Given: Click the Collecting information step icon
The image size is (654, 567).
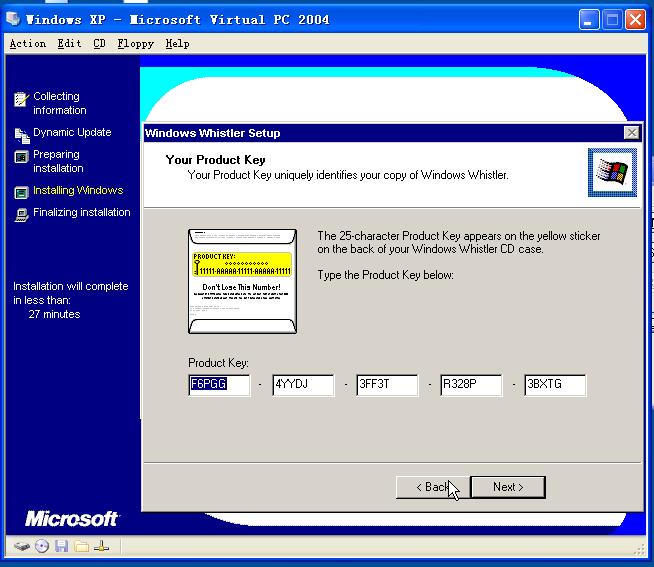Looking at the screenshot, I should [21, 99].
